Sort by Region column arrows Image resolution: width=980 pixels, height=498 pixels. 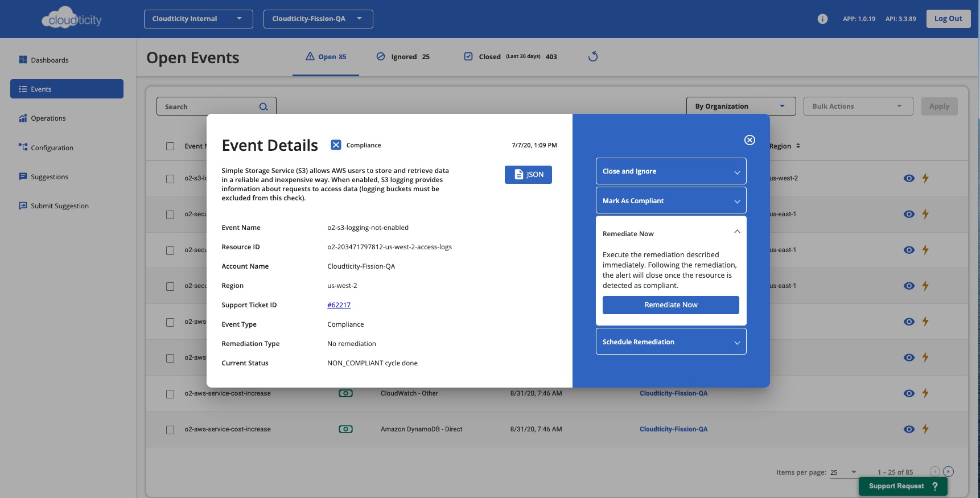coord(798,146)
